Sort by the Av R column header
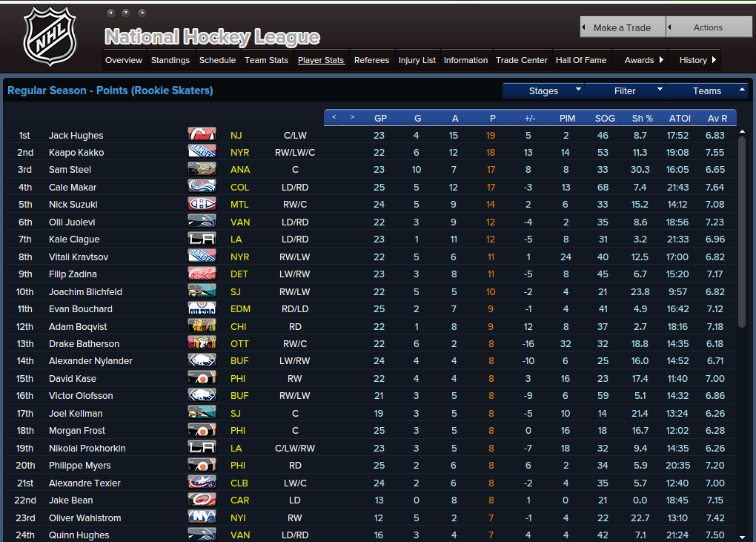Image resolution: width=756 pixels, height=542 pixels. [717, 118]
